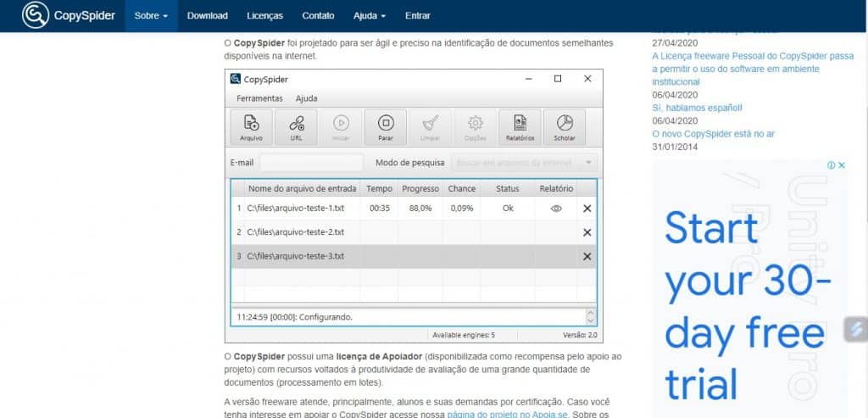Click the log scroll-up arrow

(x=591, y=313)
